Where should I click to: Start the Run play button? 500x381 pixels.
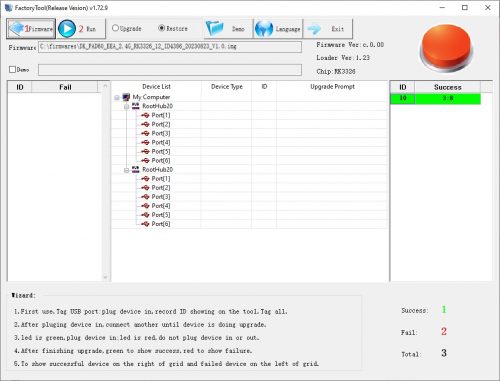click(x=81, y=29)
